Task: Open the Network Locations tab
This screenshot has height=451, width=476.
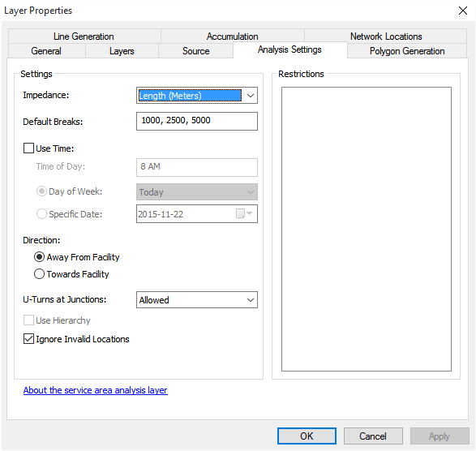Action: [x=385, y=37]
